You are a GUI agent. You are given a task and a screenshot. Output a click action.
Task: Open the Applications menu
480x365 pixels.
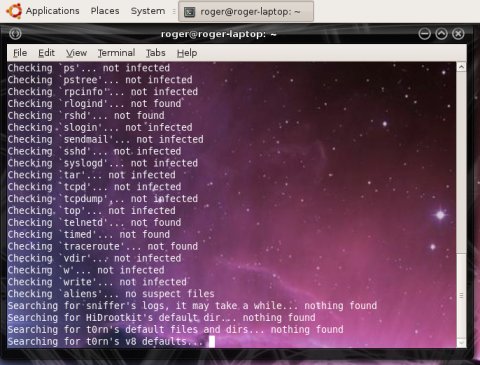point(53,11)
